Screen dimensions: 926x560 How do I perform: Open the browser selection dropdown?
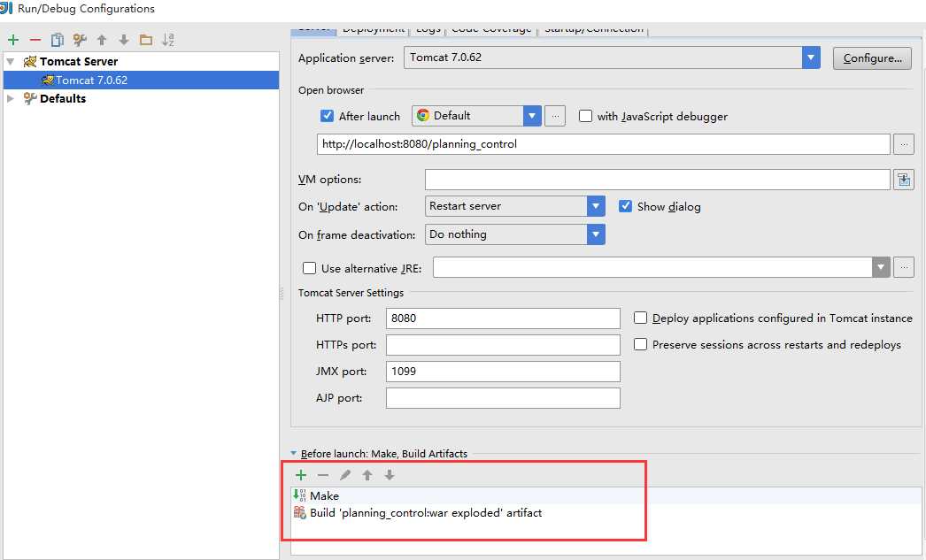pos(532,116)
